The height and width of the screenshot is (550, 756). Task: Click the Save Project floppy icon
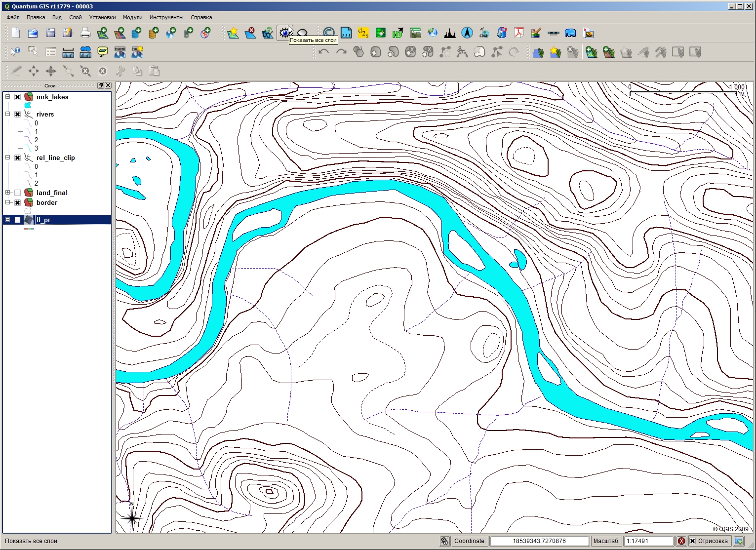pyautogui.click(x=50, y=33)
